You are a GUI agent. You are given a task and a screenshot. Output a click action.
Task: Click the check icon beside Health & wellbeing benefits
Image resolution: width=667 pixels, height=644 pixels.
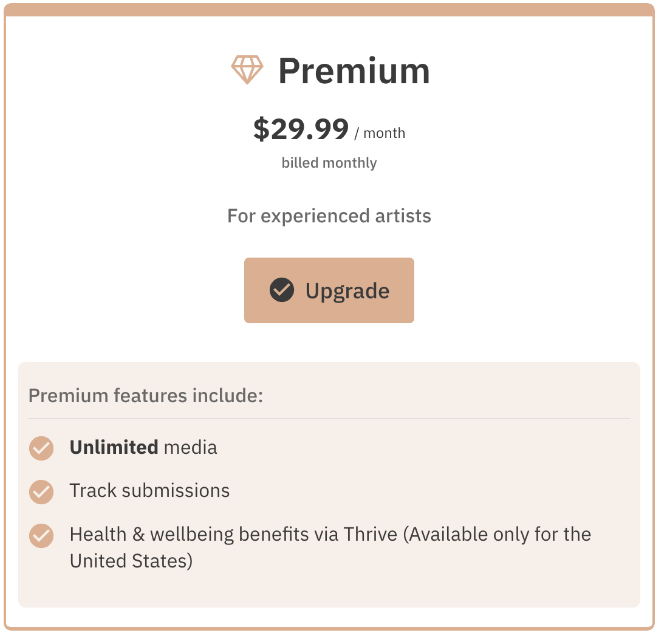(x=41, y=535)
